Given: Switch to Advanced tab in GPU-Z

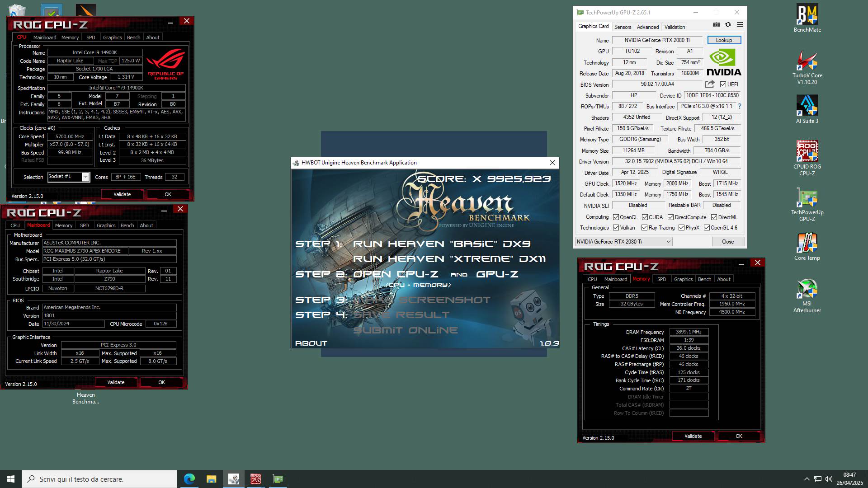Looking at the screenshot, I should [647, 27].
